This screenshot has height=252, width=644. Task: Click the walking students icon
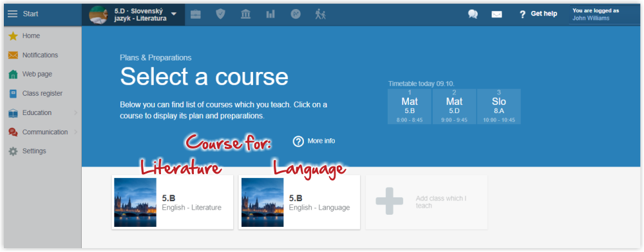coord(320,14)
